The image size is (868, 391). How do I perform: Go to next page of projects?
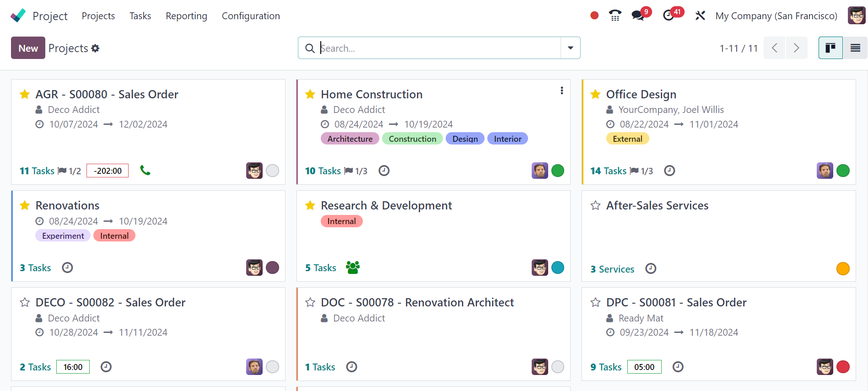coord(797,48)
